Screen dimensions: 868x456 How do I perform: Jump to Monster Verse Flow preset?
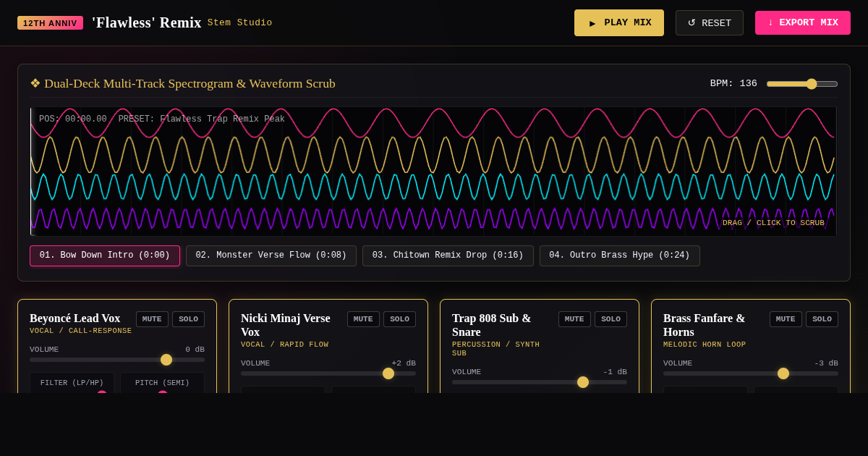pyautogui.click(x=271, y=256)
